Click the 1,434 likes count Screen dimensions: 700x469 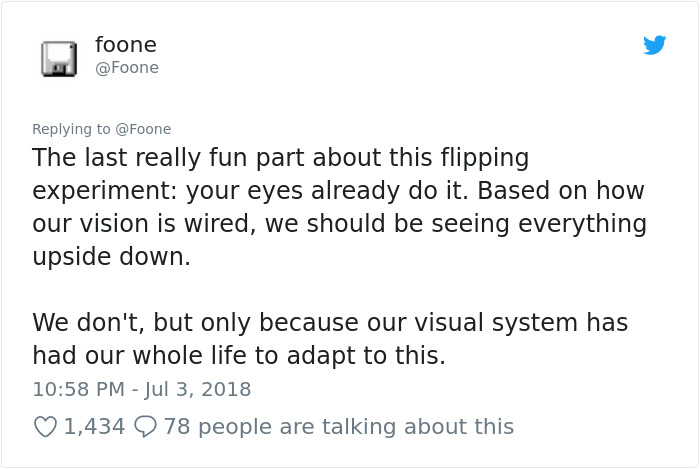pos(94,427)
